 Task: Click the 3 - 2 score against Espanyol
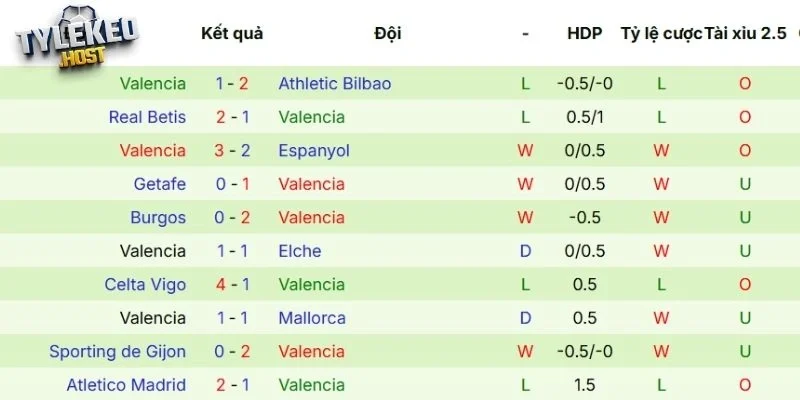click(232, 151)
